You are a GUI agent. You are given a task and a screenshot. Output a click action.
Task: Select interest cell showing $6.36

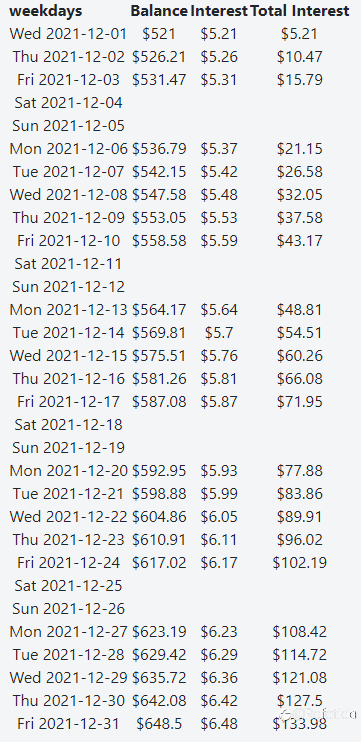[x=219, y=677]
